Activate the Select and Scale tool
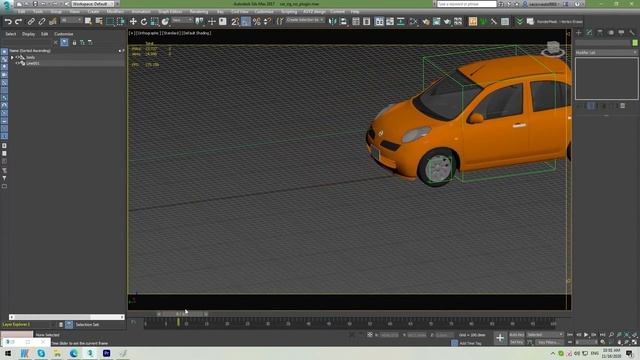This screenshot has width=640, height=360. (x=154, y=22)
